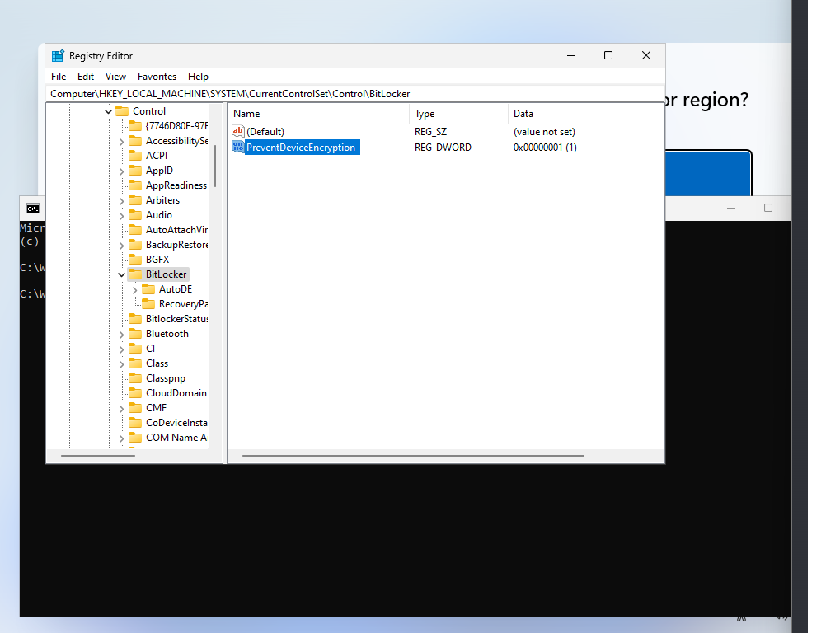Click the Registry Editor title bar icon
Viewport: 840px width, 633px height.
pos(57,55)
